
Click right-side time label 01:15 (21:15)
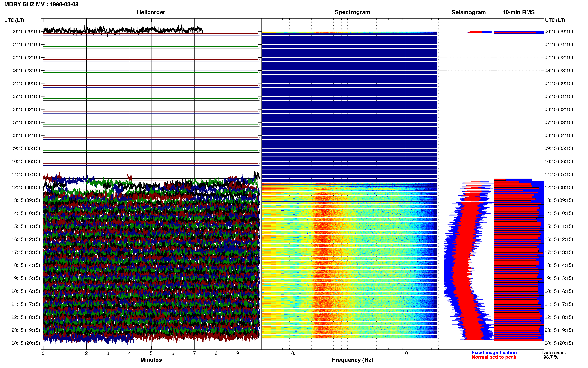(559, 45)
